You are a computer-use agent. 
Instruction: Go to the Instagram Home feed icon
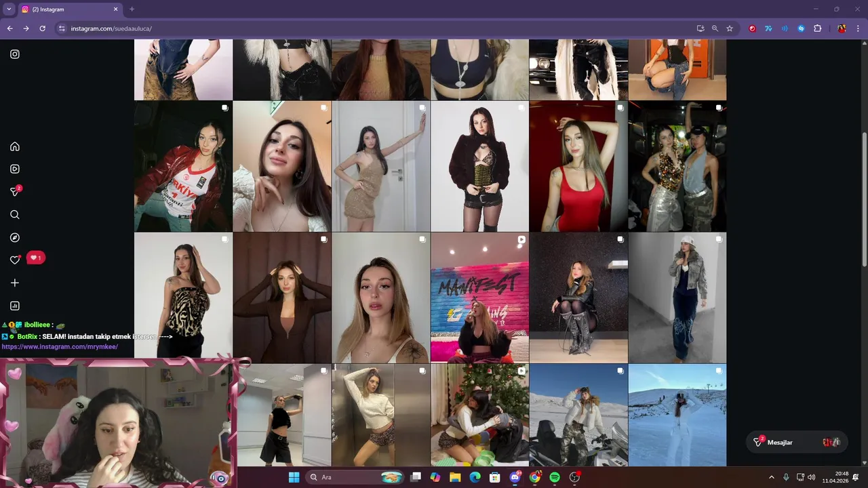click(15, 146)
